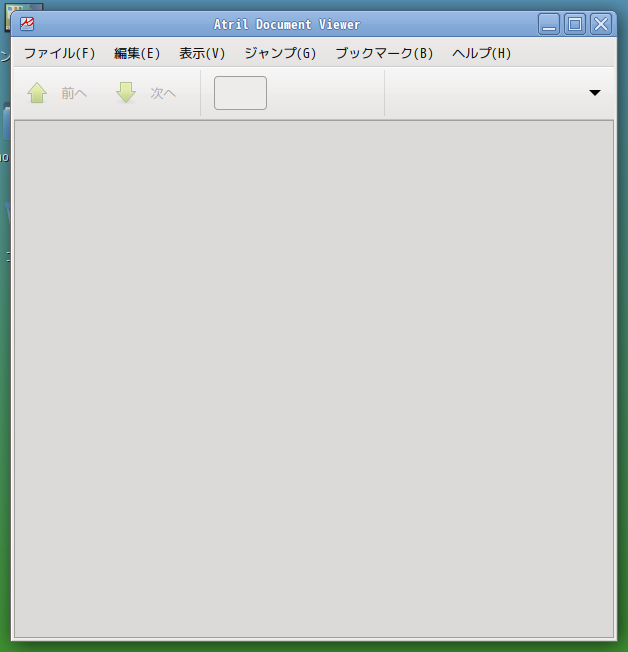Click the page number input box

point(240,93)
